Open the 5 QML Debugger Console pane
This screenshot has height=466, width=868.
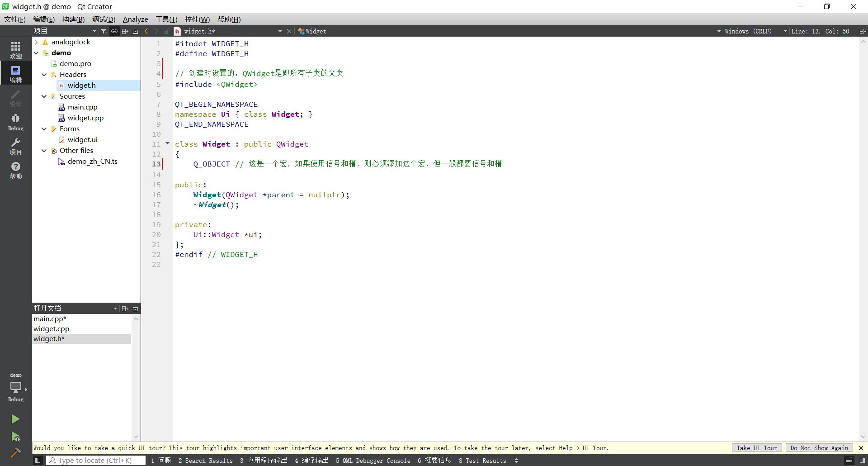point(373,461)
